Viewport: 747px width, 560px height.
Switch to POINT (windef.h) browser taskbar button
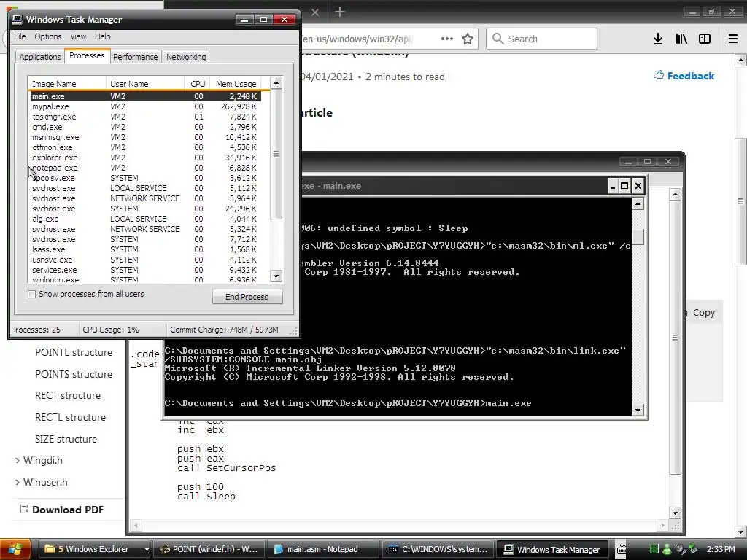pyautogui.click(x=209, y=550)
